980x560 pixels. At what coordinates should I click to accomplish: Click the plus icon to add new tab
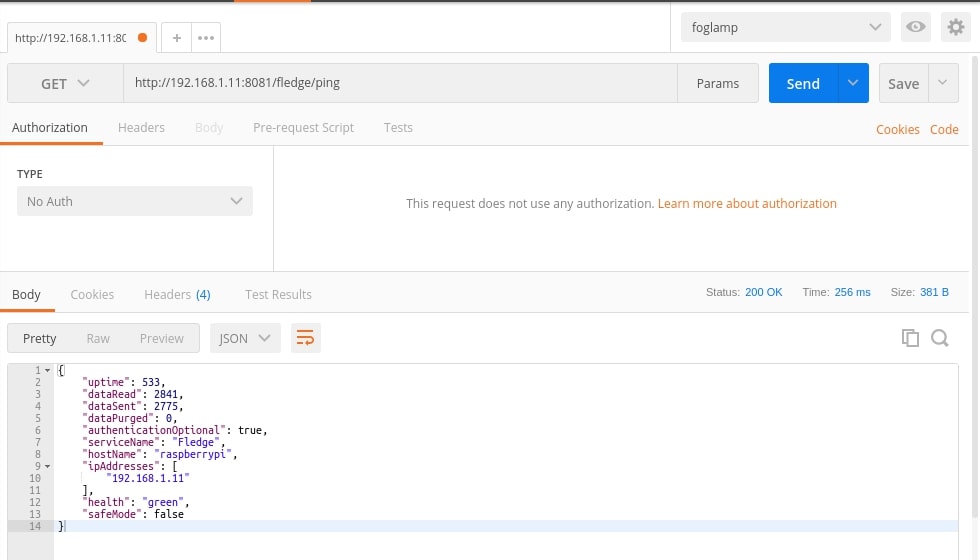[176, 38]
